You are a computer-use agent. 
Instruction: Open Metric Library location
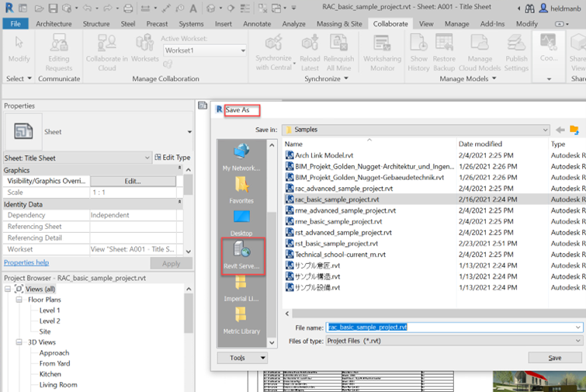point(241,321)
